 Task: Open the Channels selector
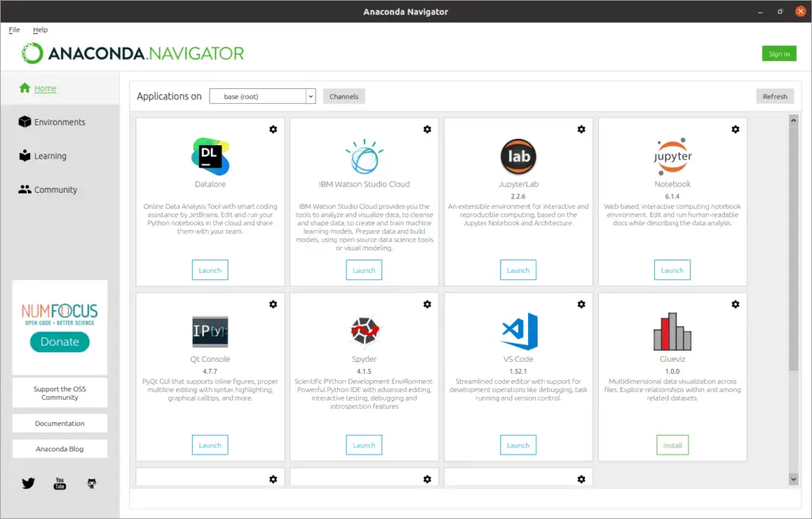tap(343, 96)
